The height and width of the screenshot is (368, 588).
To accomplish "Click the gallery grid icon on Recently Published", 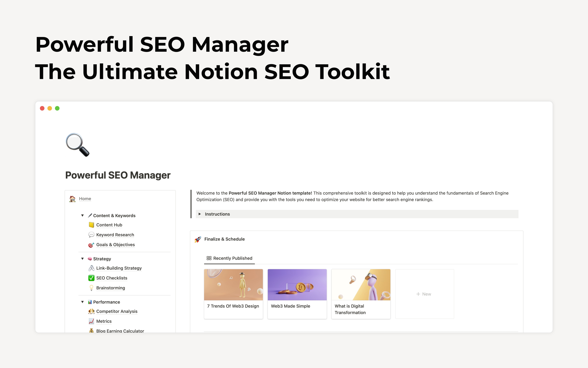I will coord(209,258).
